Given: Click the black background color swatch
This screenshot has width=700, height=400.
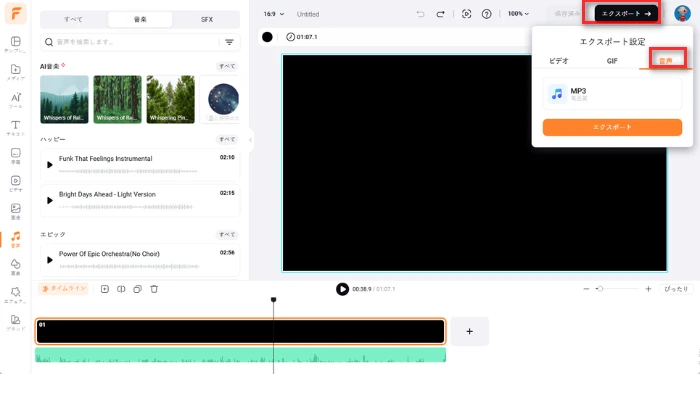Looking at the screenshot, I should (267, 37).
